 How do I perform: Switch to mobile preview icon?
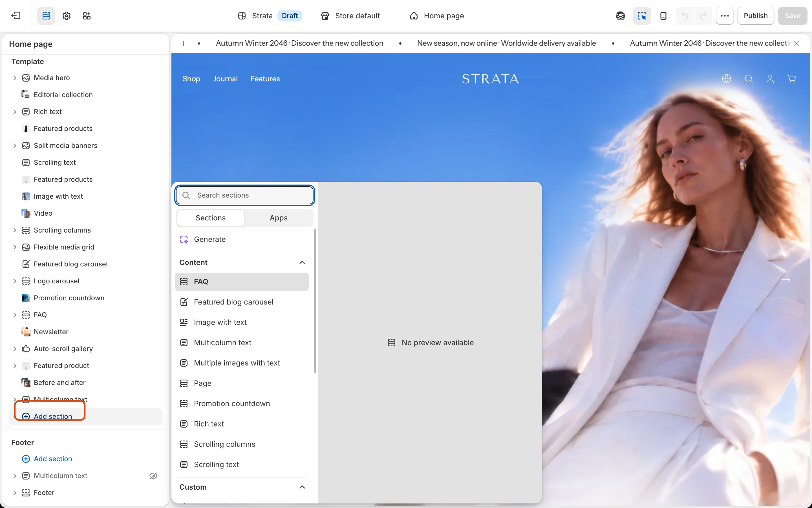[x=663, y=16]
